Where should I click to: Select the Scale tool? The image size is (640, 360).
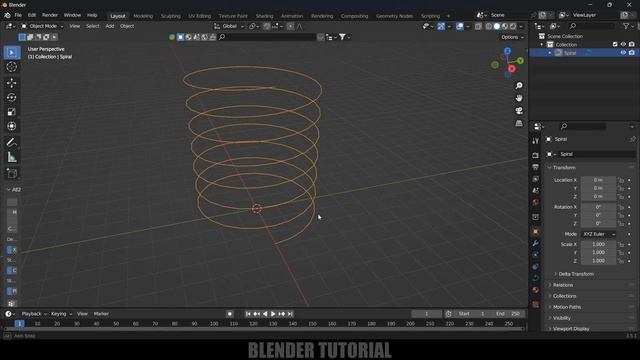pyautogui.click(x=11, y=111)
